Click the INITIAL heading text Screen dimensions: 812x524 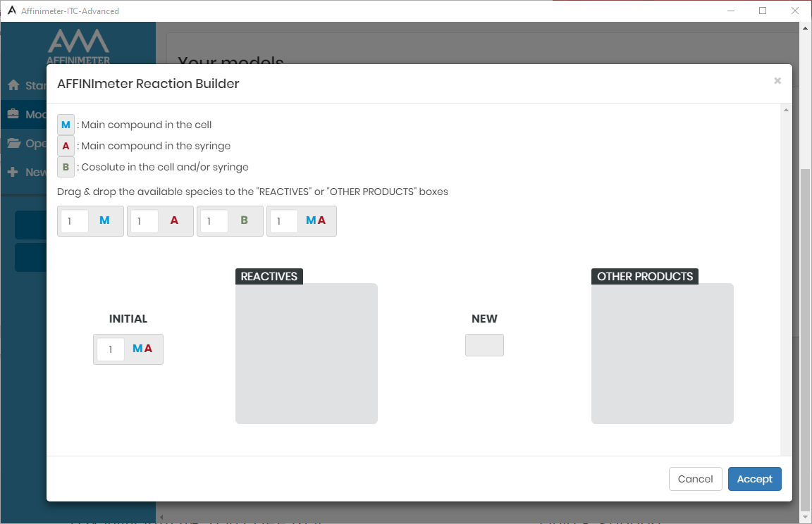pos(128,318)
